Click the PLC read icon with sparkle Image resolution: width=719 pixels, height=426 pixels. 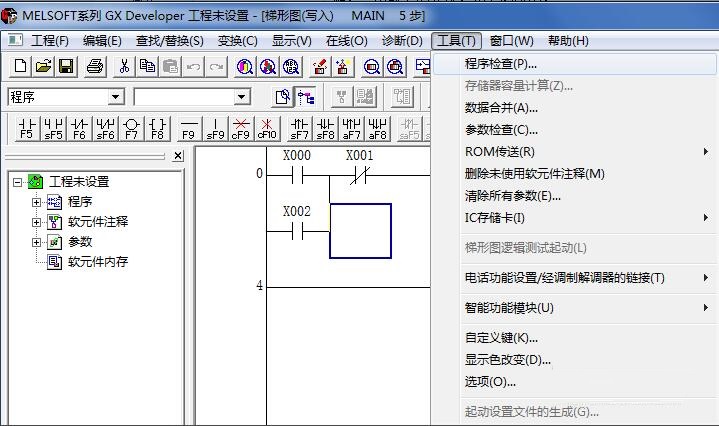343,67
